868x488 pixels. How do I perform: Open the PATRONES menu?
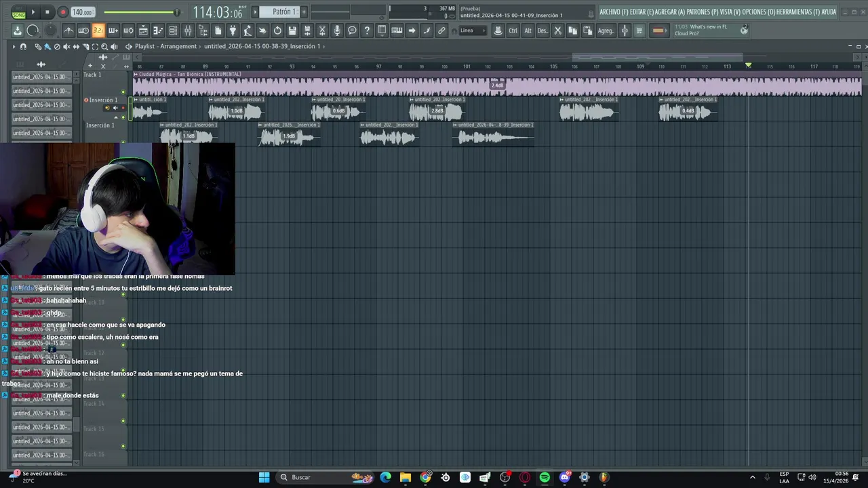click(703, 12)
